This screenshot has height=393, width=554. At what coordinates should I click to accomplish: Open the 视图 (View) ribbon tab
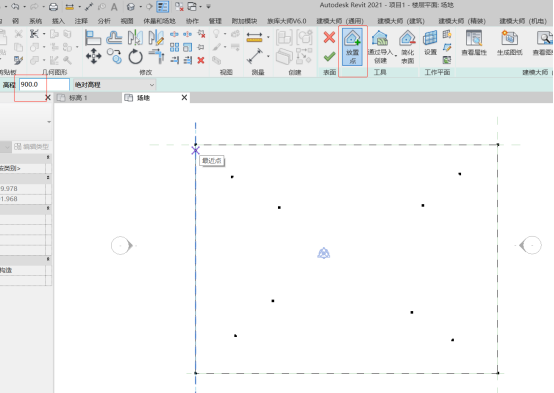pos(127,21)
